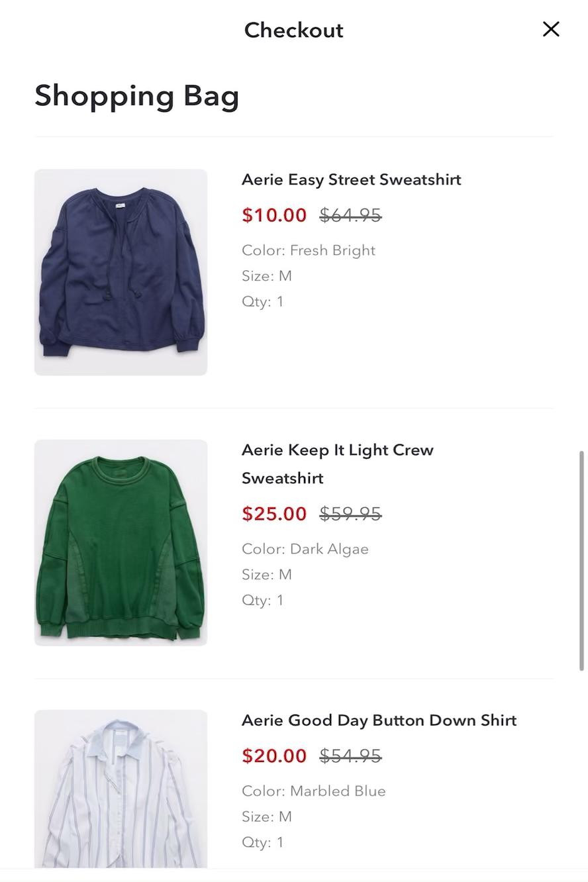Click the Shopping Bag heading
588x882 pixels.
pyautogui.click(x=136, y=95)
